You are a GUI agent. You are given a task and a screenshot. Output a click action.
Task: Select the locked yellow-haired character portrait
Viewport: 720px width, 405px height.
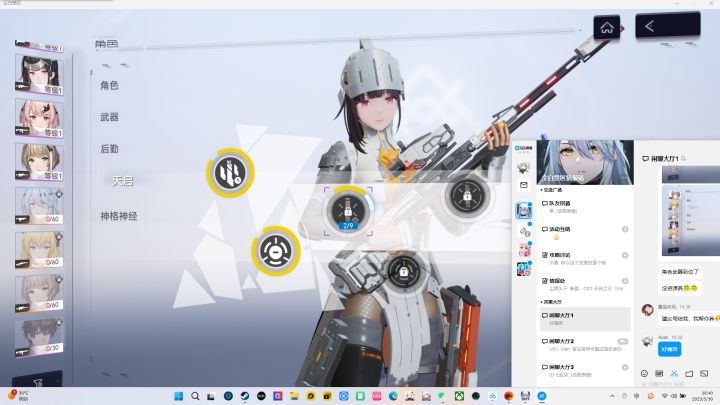click(x=39, y=249)
